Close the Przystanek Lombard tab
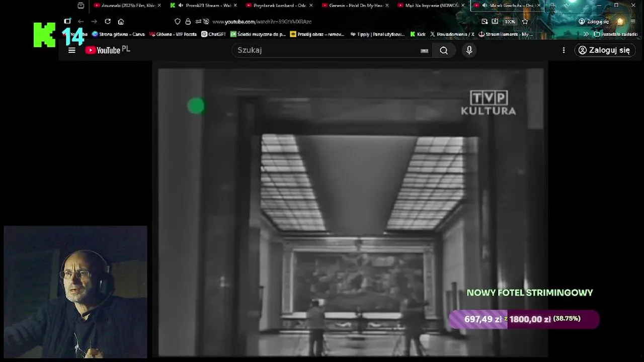 (x=310, y=6)
